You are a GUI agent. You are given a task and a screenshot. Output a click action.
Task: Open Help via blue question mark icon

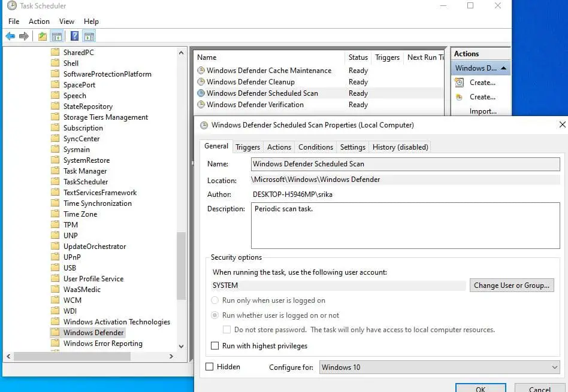(x=74, y=37)
